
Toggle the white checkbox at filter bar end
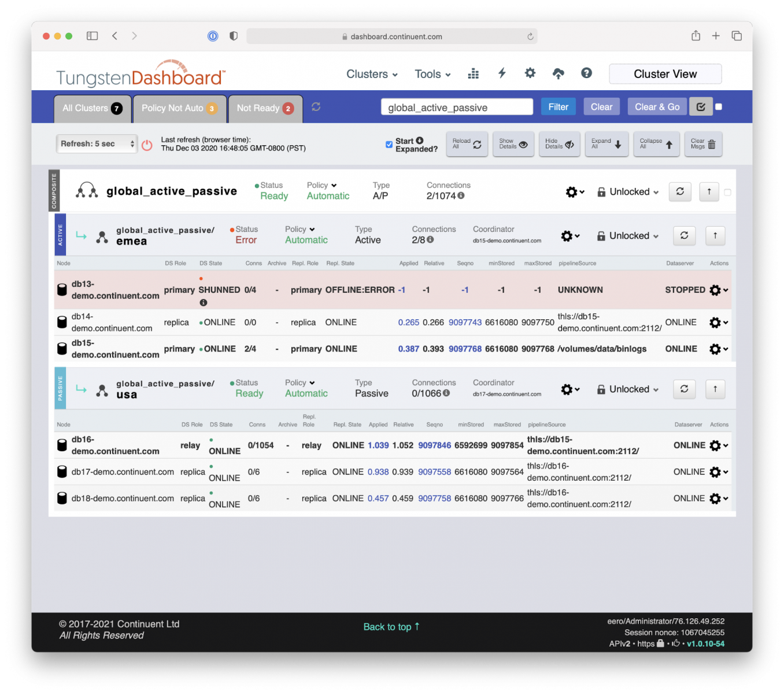pyautogui.click(x=719, y=107)
